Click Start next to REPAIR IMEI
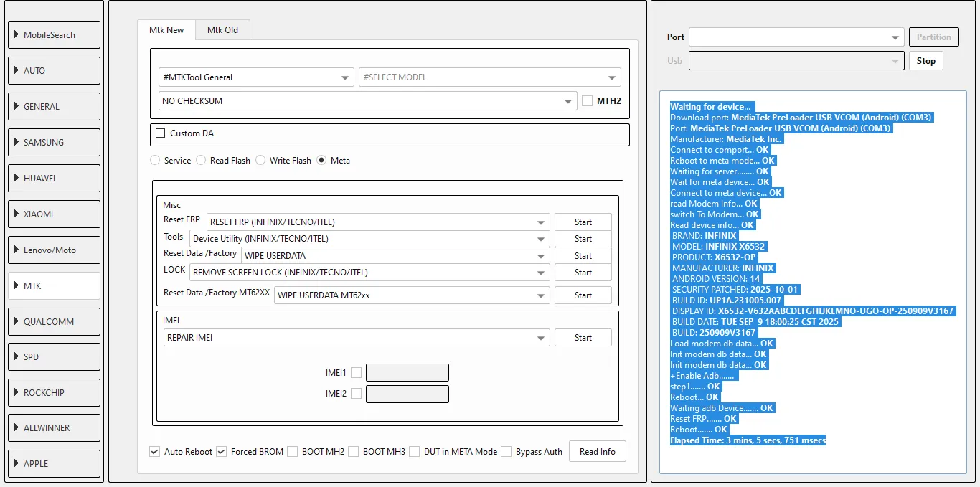The image size is (980, 487). 583,338
